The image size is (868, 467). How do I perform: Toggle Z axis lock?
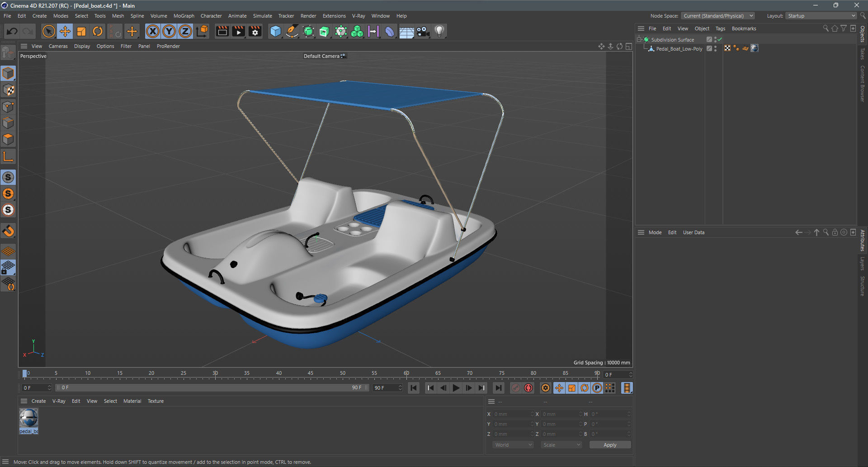pyautogui.click(x=185, y=31)
